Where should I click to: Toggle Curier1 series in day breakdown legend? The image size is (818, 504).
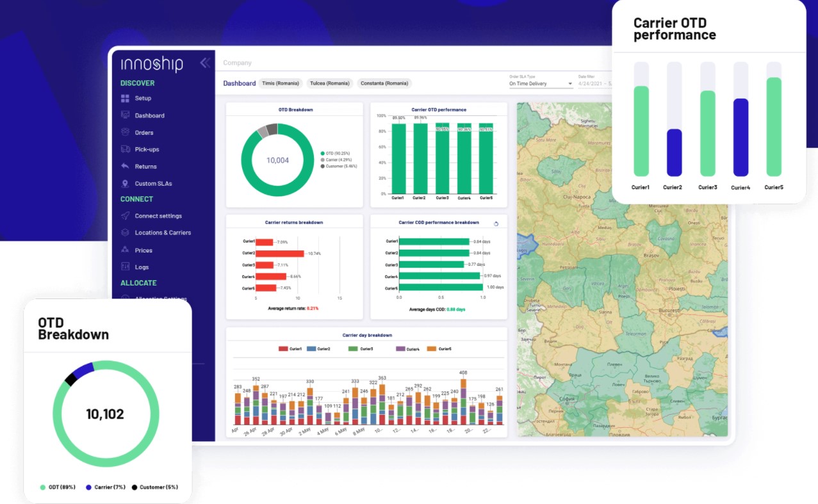290,349
